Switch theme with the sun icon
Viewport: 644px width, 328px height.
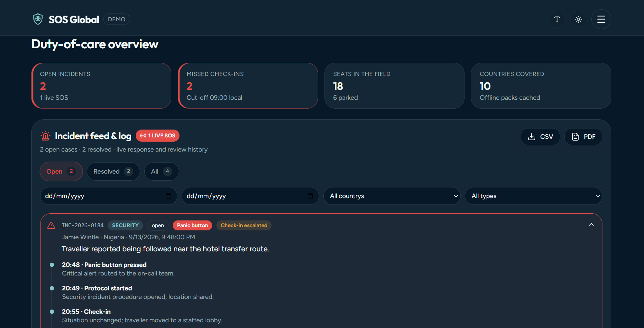578,19
